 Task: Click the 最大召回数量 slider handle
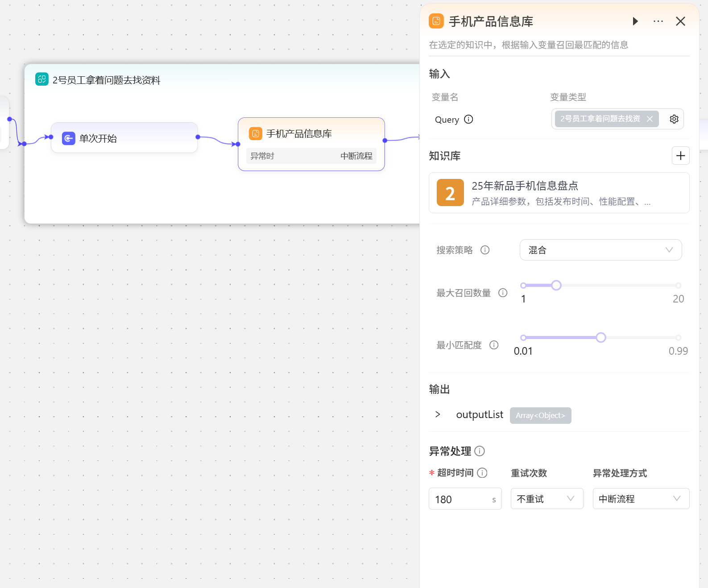click(x=556, y=286)
